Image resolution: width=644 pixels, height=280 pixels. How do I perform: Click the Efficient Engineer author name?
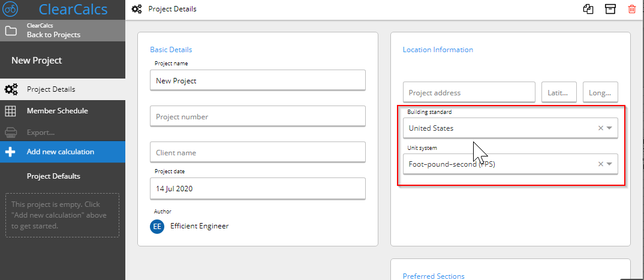pyautogui.click(x=200, y=226)
